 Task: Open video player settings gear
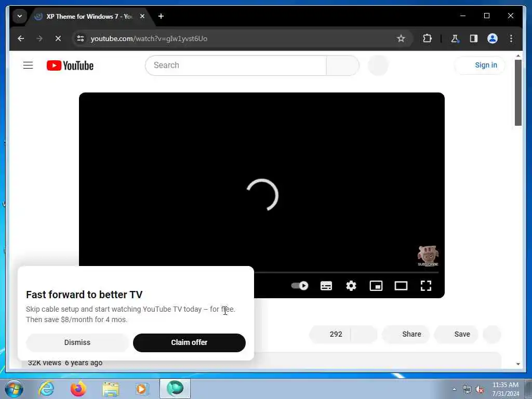click(x=351, y=286)
